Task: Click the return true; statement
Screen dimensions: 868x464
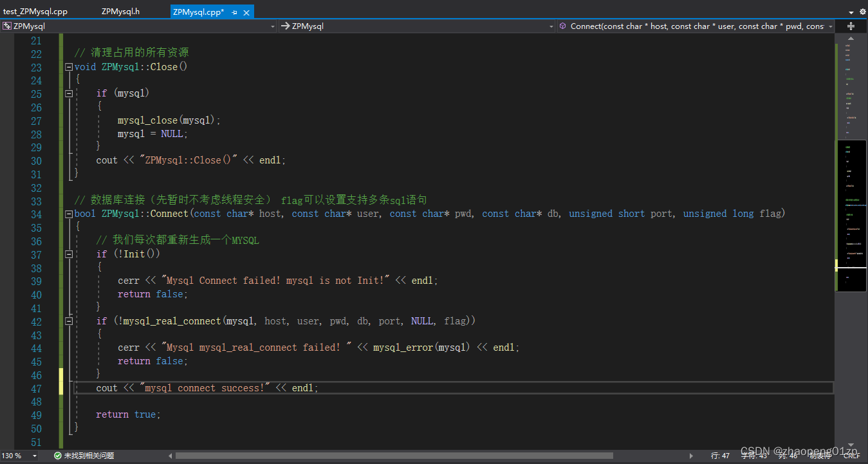Action: click(129, 414)
